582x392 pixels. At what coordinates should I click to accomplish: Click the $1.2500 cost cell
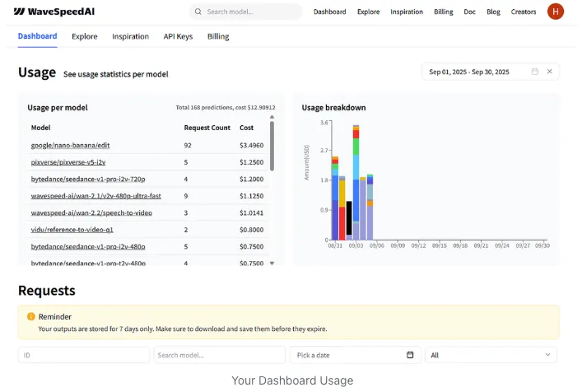click(x=252, y=162)
